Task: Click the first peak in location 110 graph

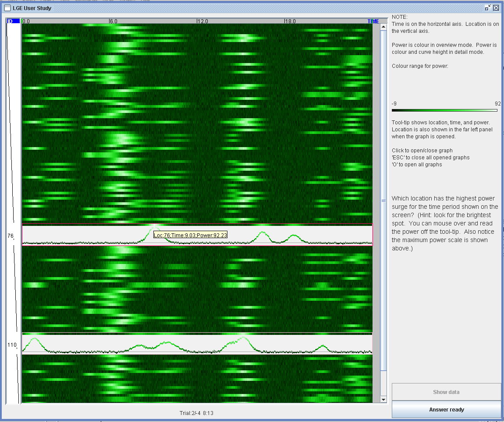Action: coord(34,339)
